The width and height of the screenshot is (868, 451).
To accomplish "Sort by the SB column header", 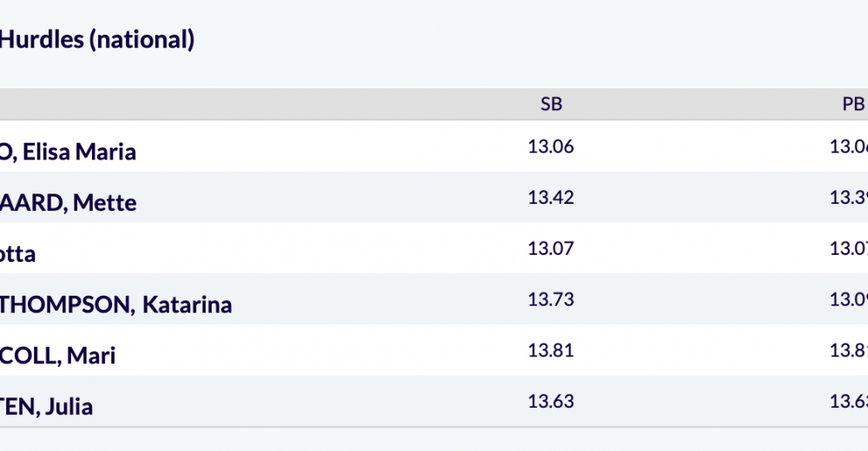I will pos(551,104).
